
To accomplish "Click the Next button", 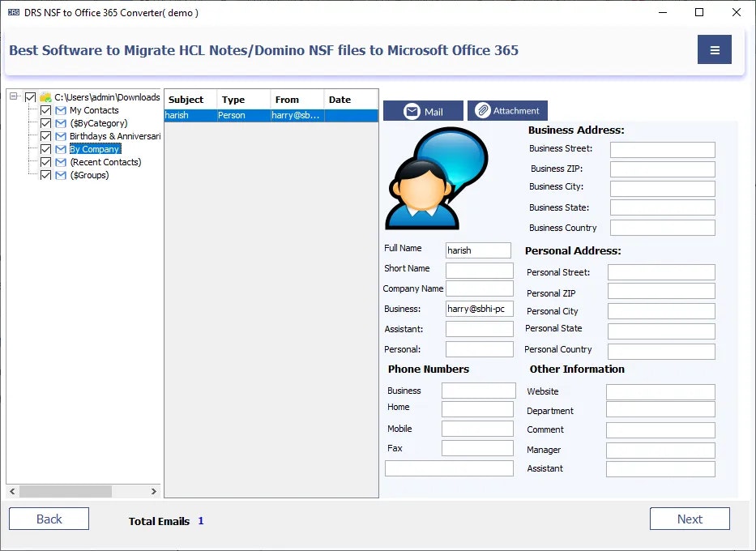I will 690,519.
